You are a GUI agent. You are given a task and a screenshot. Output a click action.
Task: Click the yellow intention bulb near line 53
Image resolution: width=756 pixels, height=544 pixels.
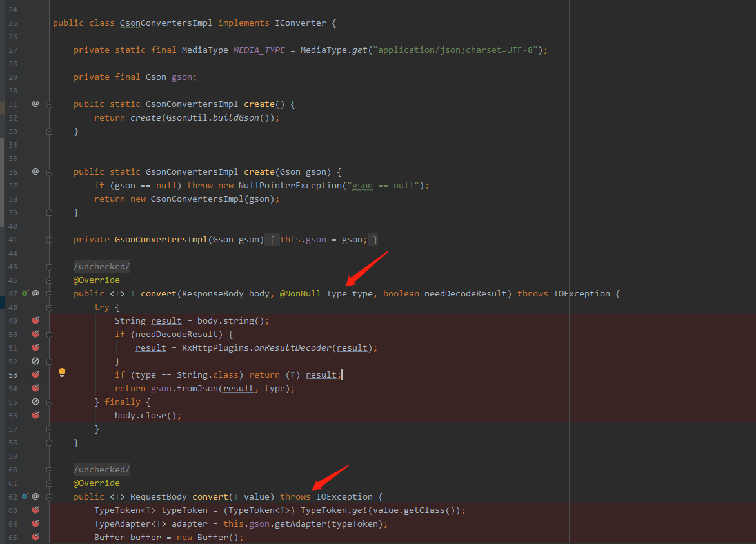coord(62,372)
